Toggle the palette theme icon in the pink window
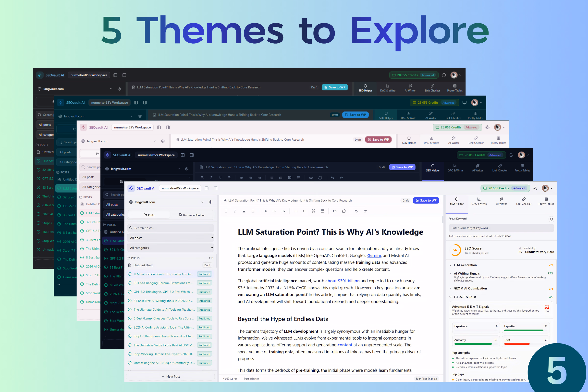The width and height of the screenshot is (588, 392). 487,127
